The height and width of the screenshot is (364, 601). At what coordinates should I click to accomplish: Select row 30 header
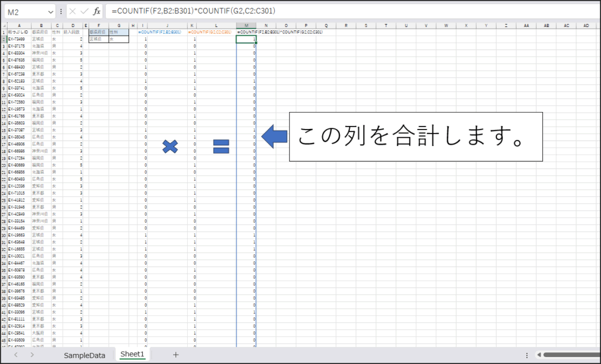[x=4, y=236]
